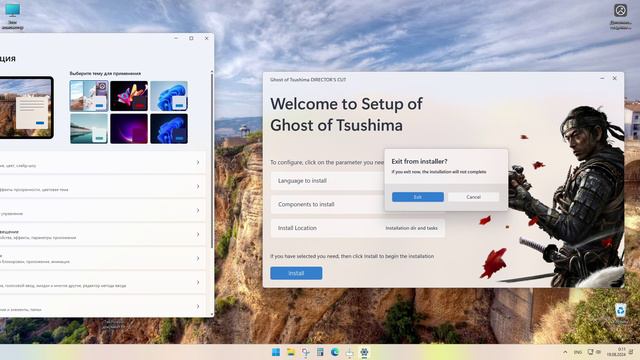
Task: Open the calculator-like app in taskbar
Action: (x=320, y=352)
